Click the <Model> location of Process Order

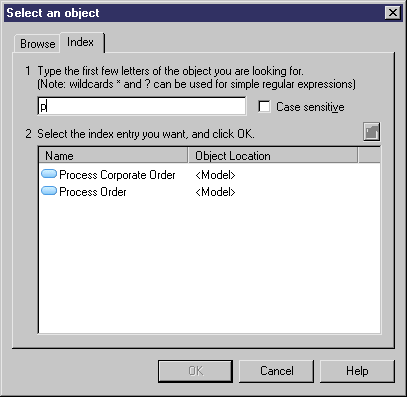point(215,192)
